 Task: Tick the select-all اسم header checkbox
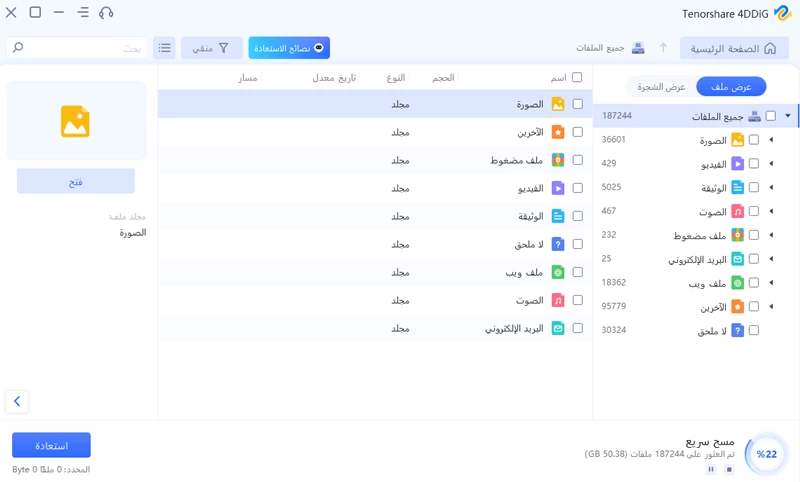tap(577, 77)
